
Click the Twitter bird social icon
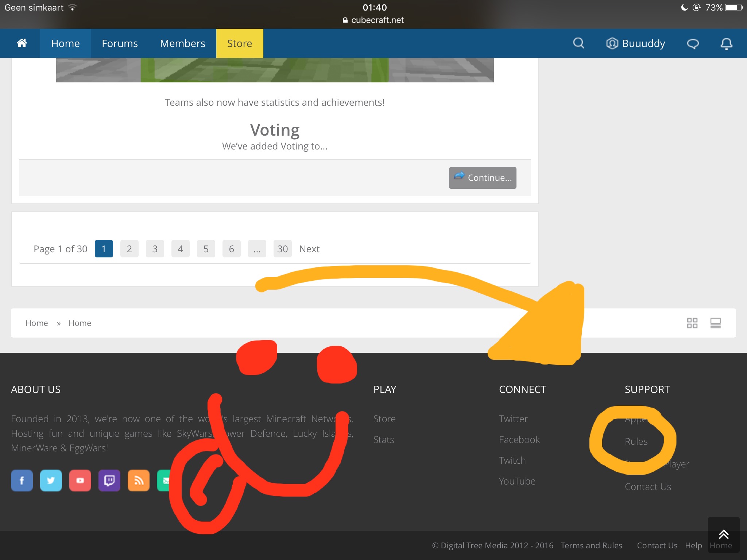point(51,481)
